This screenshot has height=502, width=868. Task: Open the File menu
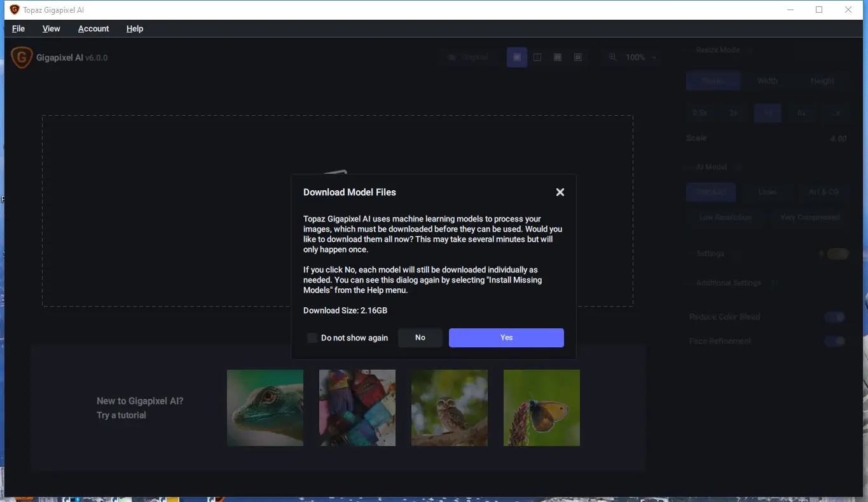click(x=18, y=29)
